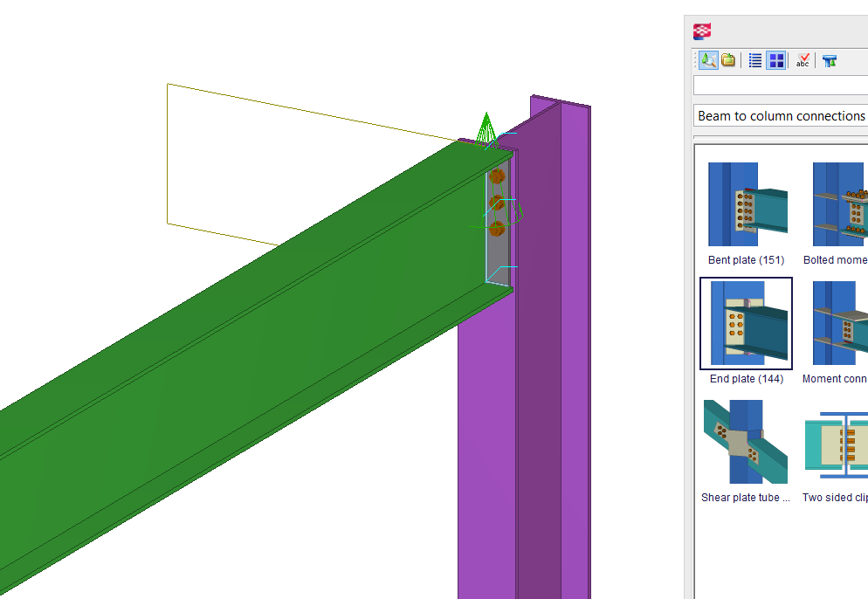Click the connection component toolbar icon
Image resolution: width=868 pixels, height=599 pixels.
[828, 59]
